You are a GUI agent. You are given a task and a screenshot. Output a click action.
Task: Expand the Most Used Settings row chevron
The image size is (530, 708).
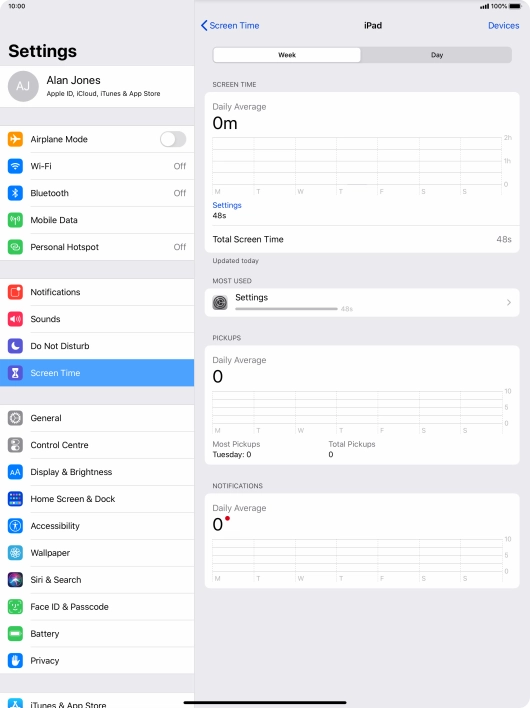(509, 303)
